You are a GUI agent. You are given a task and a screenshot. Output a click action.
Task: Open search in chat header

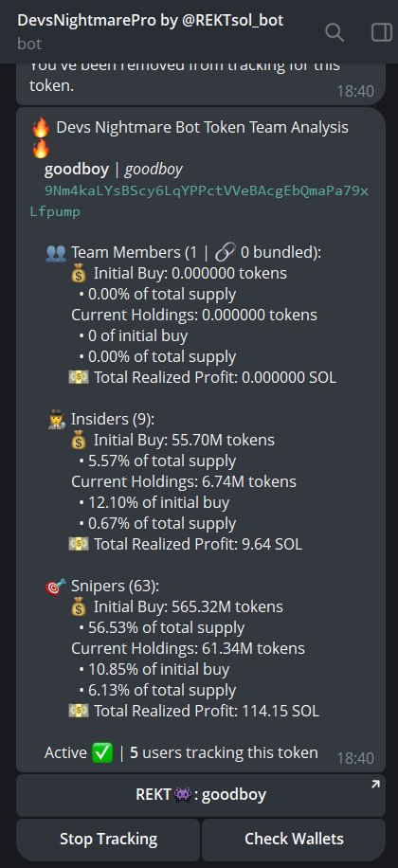click(x=335, y=32)
